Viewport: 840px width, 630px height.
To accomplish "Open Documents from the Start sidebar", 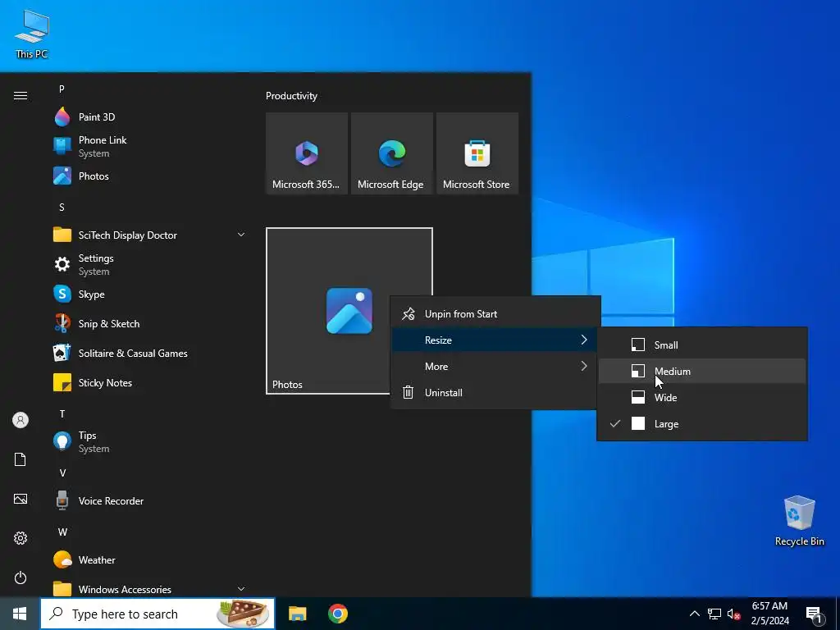I will (x=21, y=459).
